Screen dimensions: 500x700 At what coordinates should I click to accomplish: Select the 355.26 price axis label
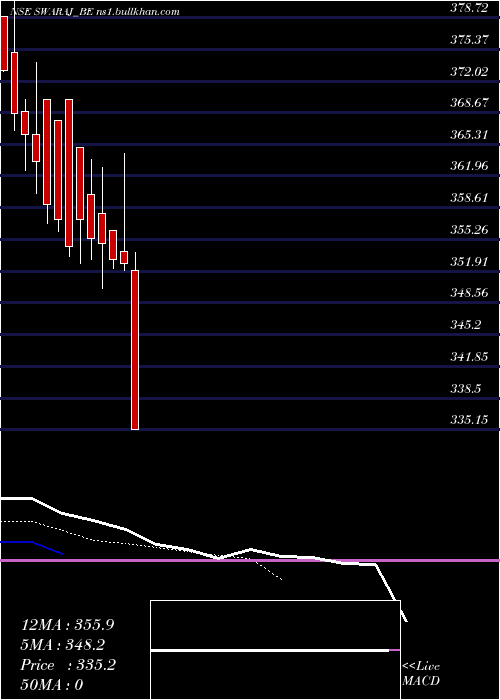(469, 230)
